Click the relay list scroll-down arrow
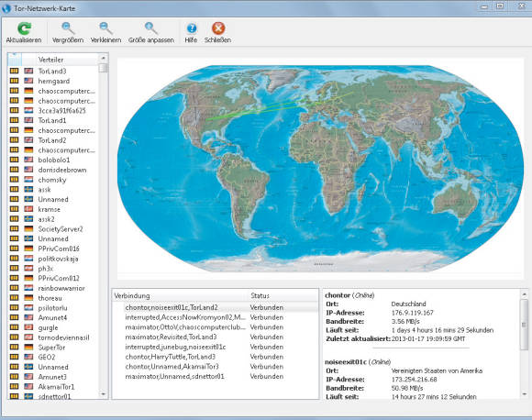 pyautogui.click(x=103, y=394)
